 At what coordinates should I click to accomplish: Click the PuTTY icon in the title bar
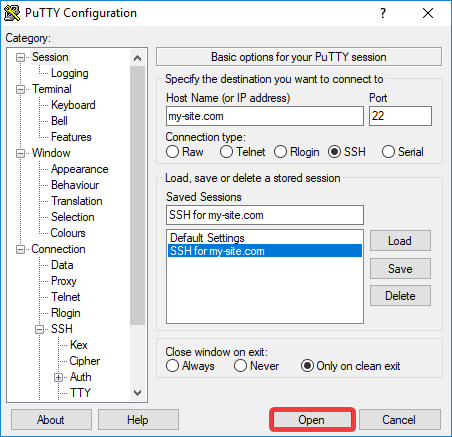pyautogui.click(x=12, y=13)
